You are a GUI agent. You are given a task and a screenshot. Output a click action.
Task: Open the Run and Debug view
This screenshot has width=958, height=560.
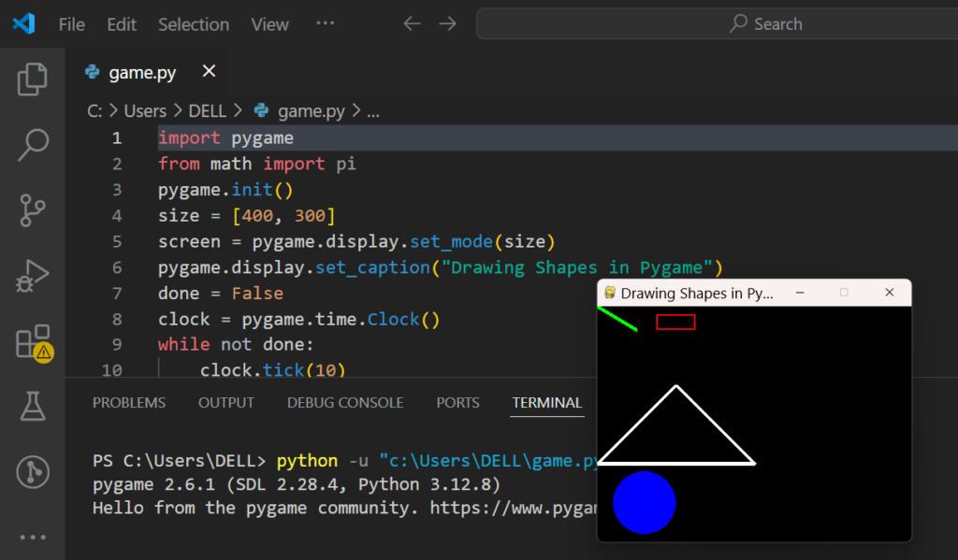tap(33, 276)
